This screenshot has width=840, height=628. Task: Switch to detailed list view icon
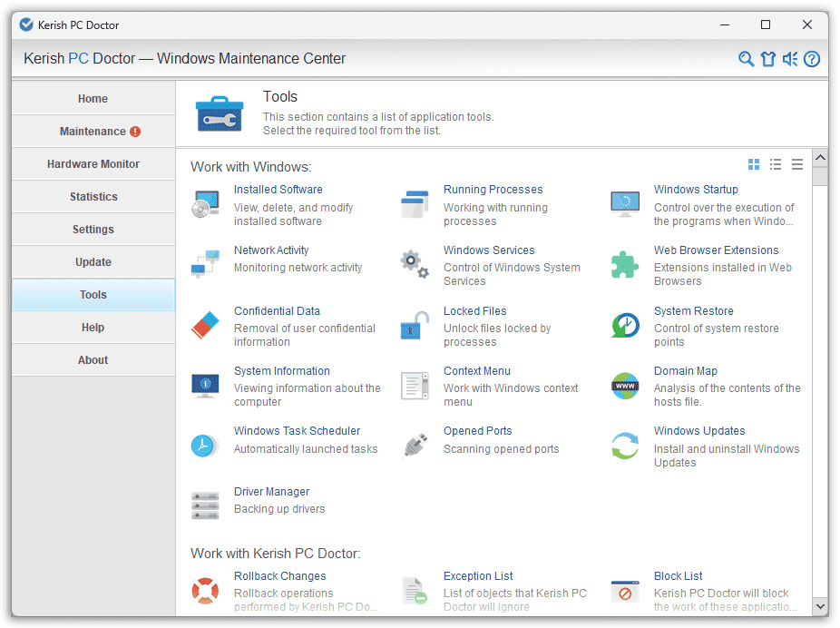[x=776, y=164]
